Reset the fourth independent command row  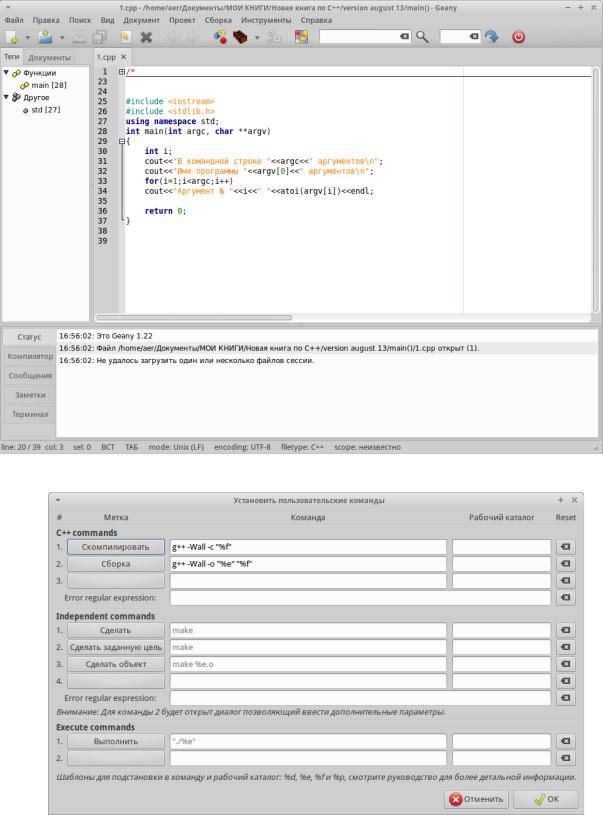[566, 681]
